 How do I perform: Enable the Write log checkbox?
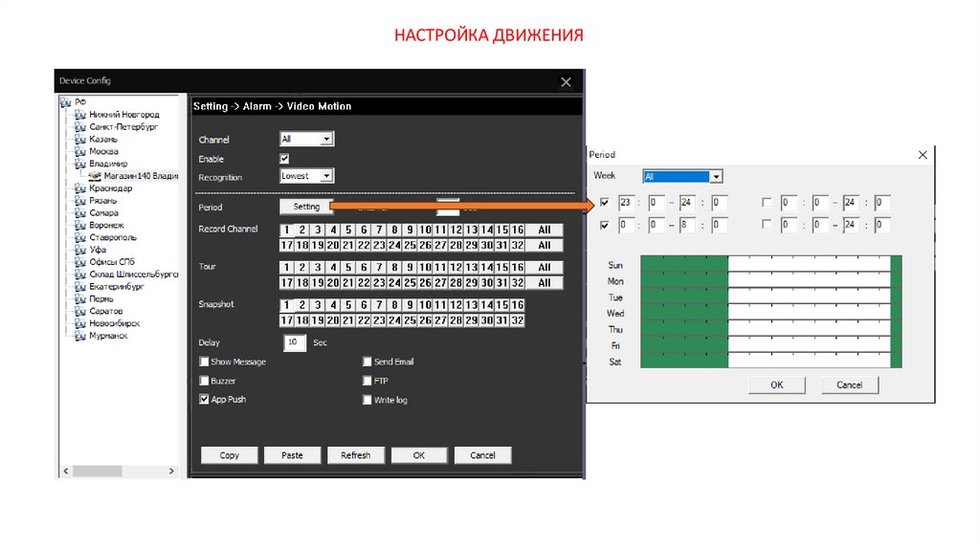click(367, 400)
